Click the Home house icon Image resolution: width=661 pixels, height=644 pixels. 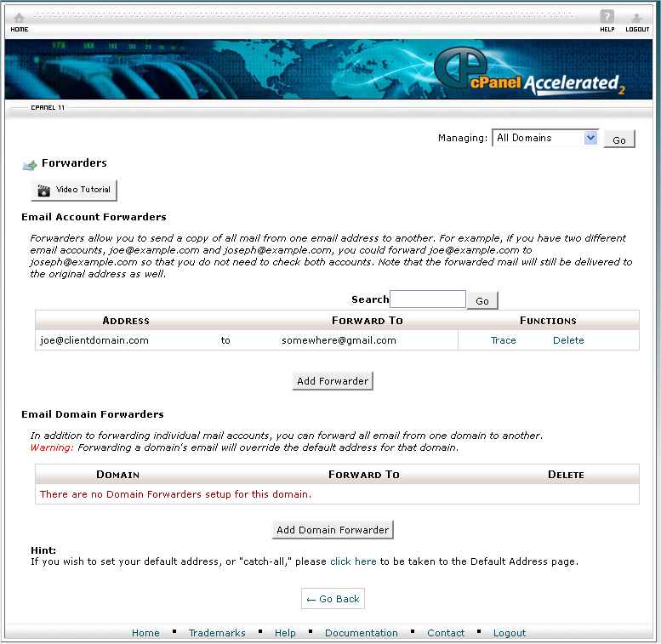[19, 17]
